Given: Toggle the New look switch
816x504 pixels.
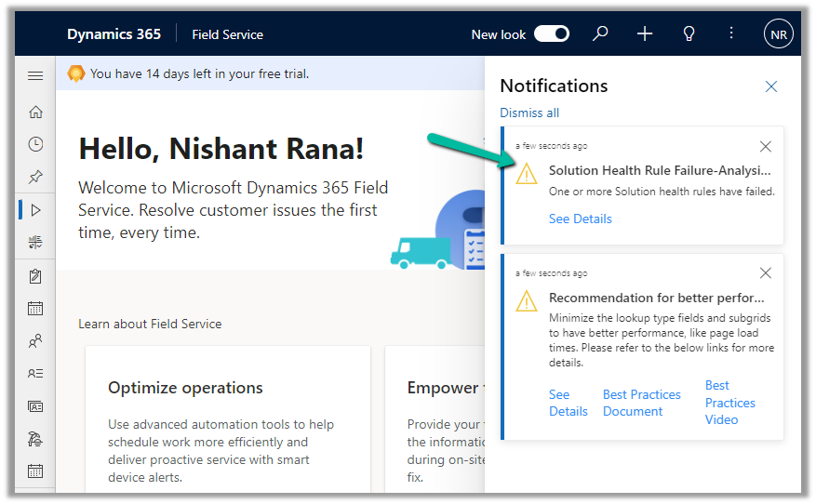Looking at the screenshot, I should point(551,34).
